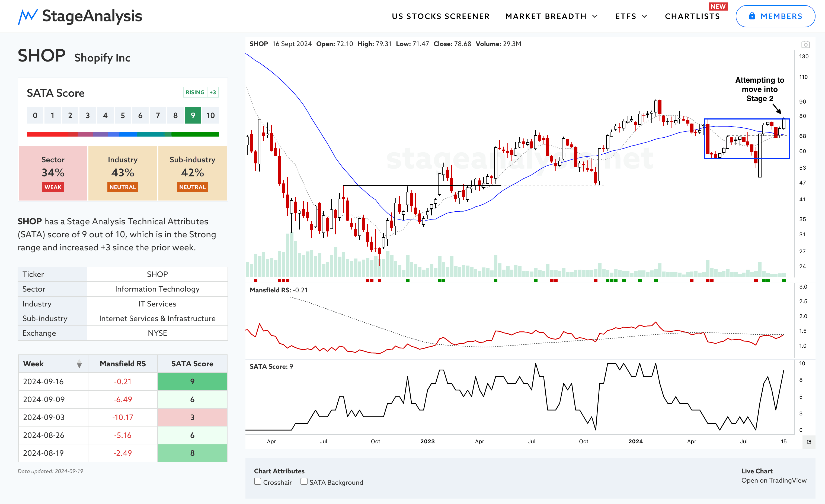The image size is (825, 504).
Task: Click the Mansfield RS: -0.21 chart label
Action: coord(279,290)
